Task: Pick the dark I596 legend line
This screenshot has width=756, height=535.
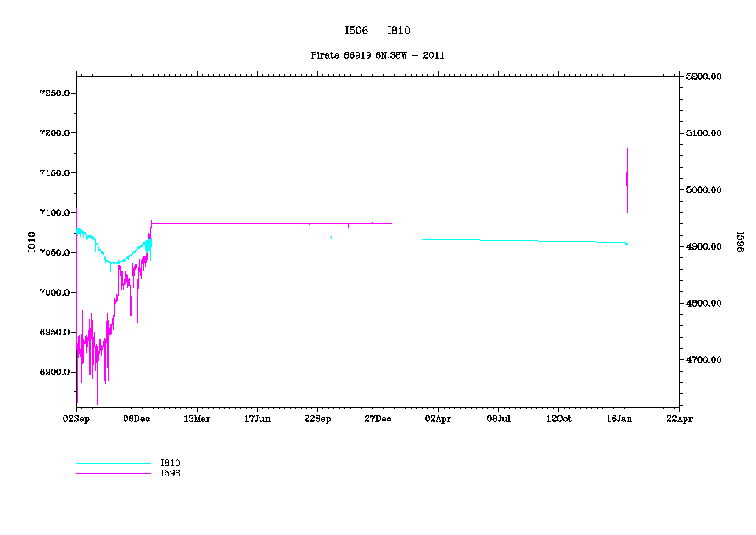Action: pos(113,473)
